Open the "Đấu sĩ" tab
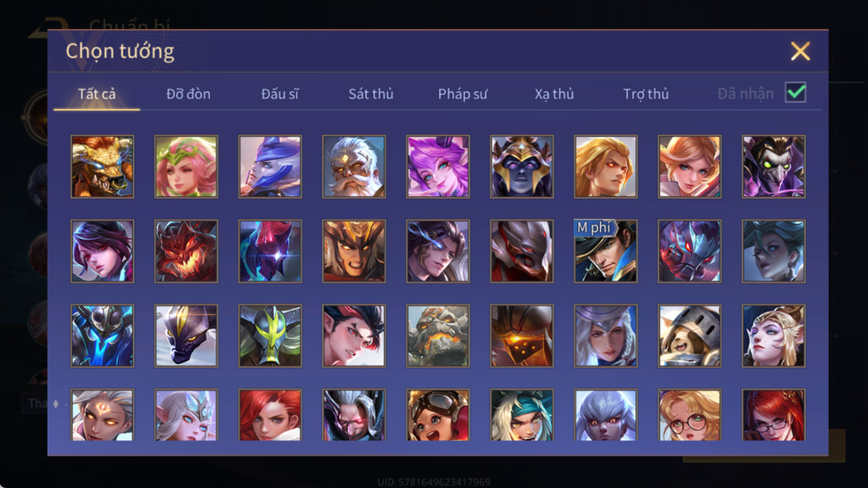The height and width of the screenshot is (488, 868). [x=280, y=95]
